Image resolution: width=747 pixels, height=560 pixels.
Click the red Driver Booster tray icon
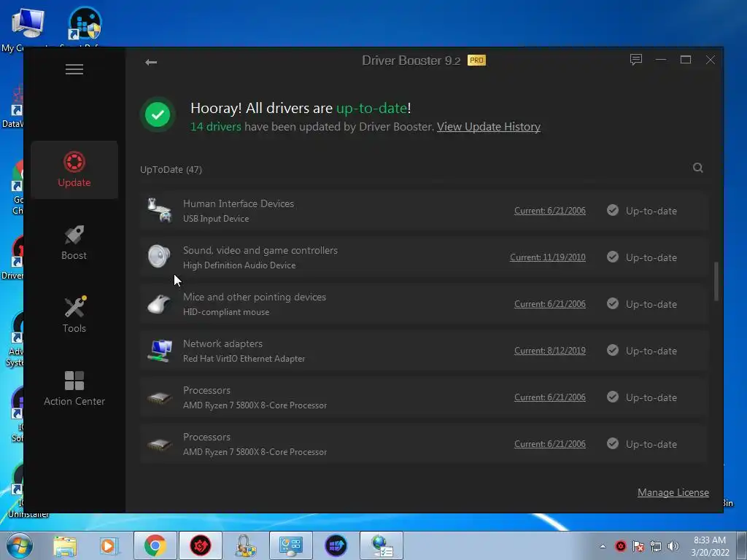(620, 546)
